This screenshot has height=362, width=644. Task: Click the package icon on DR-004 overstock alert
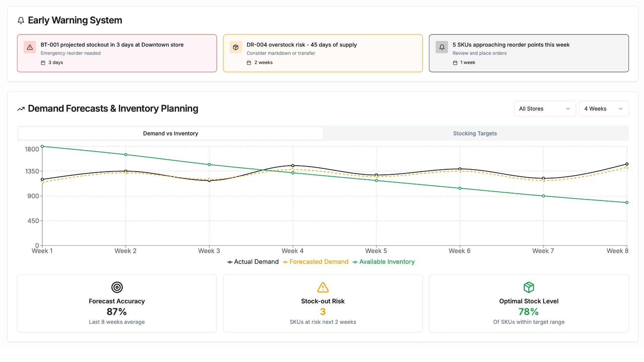pos(236,47)
